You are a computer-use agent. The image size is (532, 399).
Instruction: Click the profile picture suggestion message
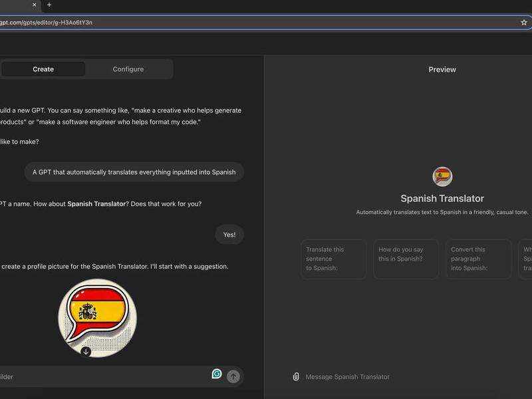click(x=114, y=267)
